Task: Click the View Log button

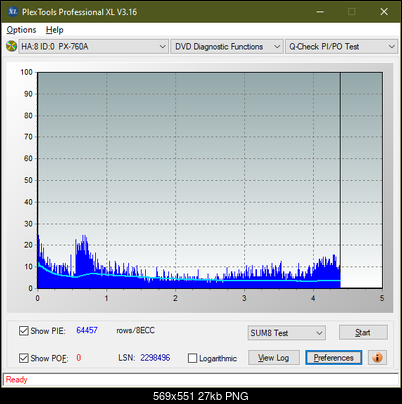Action: tap(274, 358)
